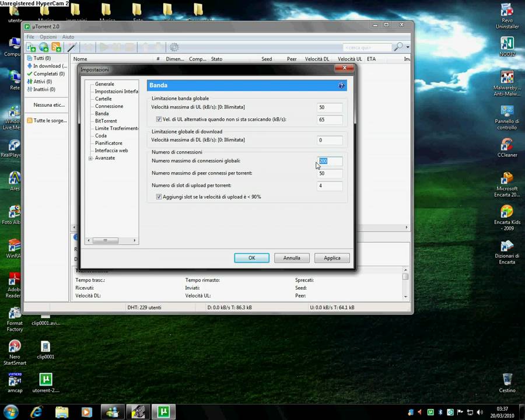Select BitTorrent in settings tree
Viewport: 525px width, 420px height.
[106, 121]
